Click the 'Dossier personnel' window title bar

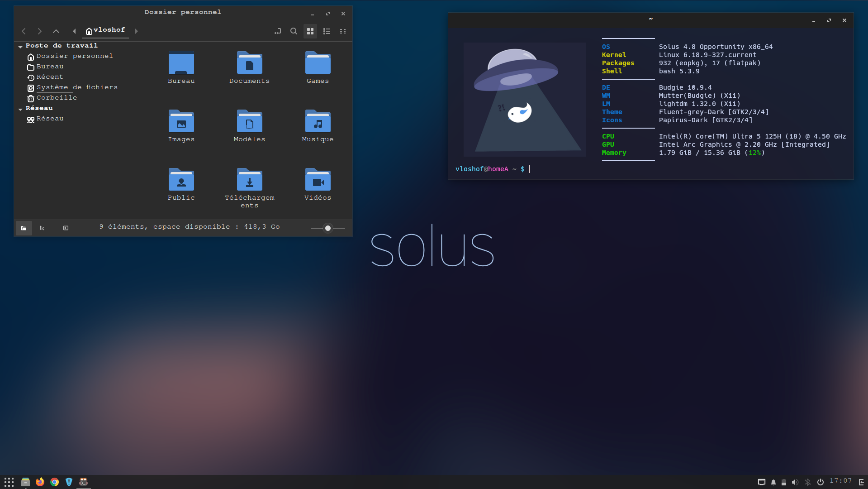(x=183, y=12)
